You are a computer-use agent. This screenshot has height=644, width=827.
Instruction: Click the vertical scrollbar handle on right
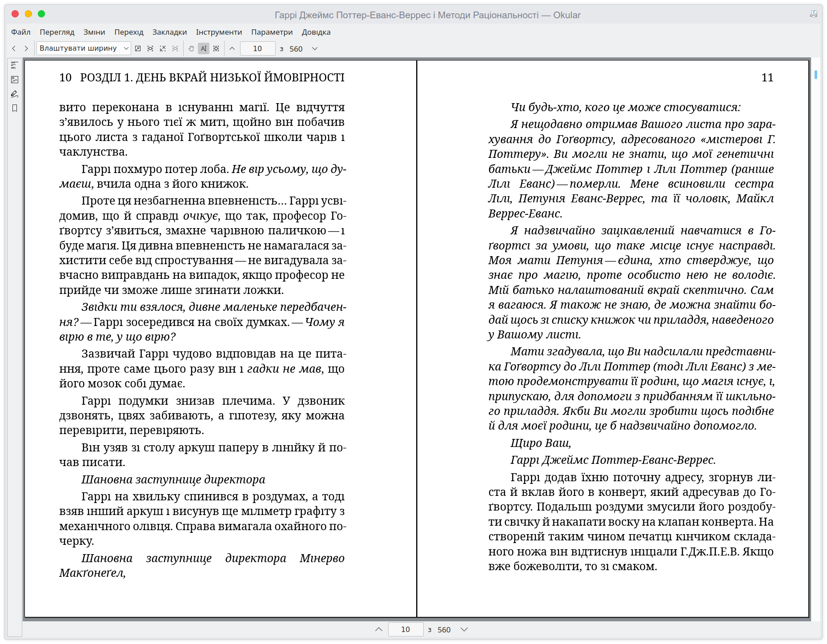click(816, 75)
